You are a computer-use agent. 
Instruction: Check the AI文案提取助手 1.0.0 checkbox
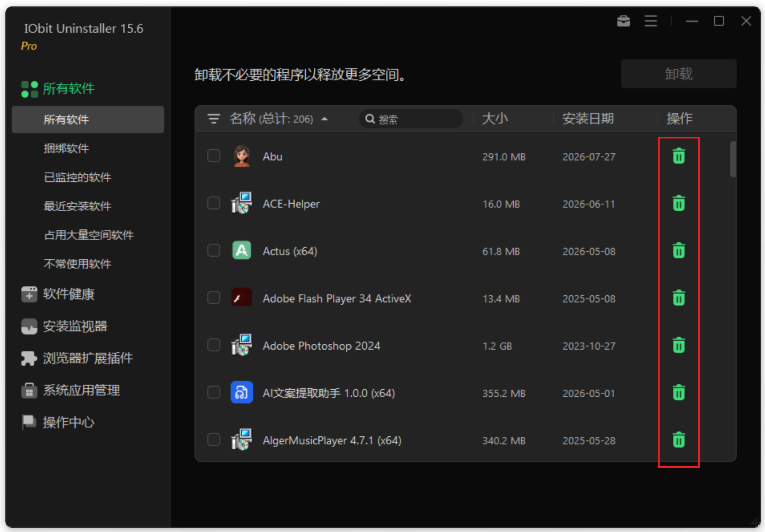(214, 392)
